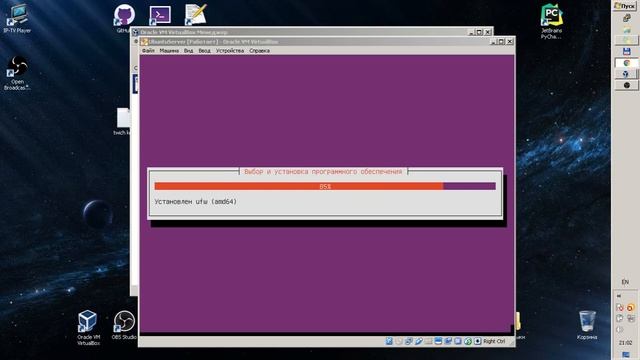This screenshot has width=640, height=360.
Task: Open the Устройства menu
Action: pos(230,51)
